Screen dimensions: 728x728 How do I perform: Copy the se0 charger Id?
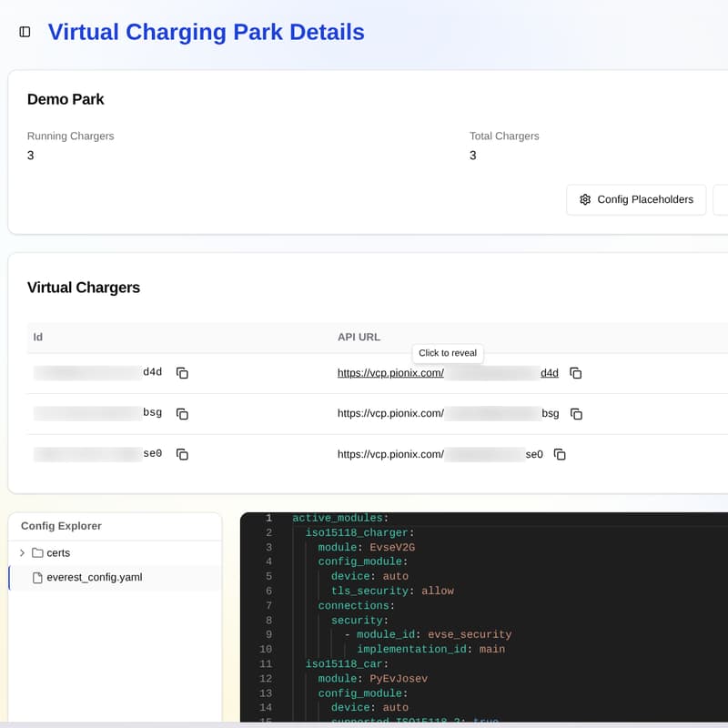pyautogui.click(x=182, y=454)
